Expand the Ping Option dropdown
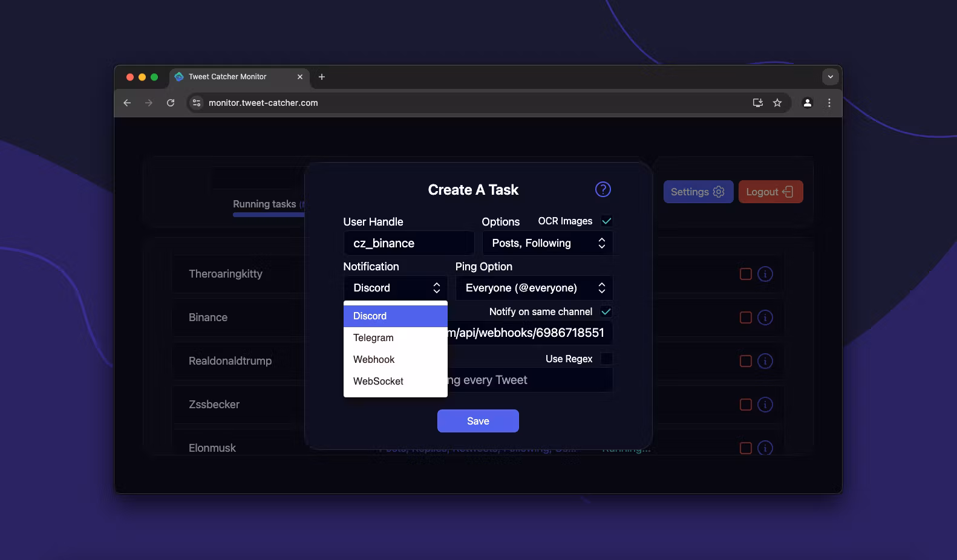This screenshot has width=957, height=560. (534, 288)
